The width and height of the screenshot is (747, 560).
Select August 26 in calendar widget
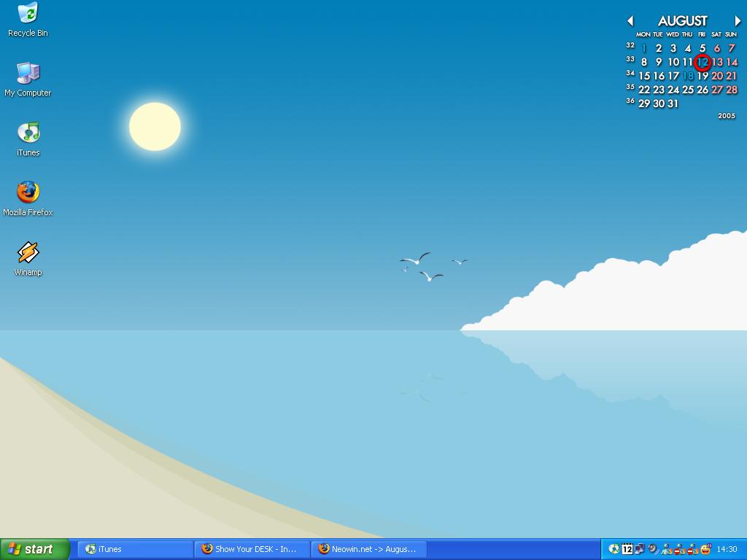tap(703, 90)
